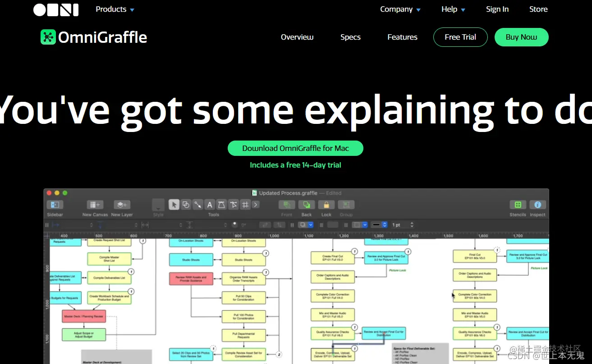
Task: Select the Line connector tool
Action: (197, 205)
